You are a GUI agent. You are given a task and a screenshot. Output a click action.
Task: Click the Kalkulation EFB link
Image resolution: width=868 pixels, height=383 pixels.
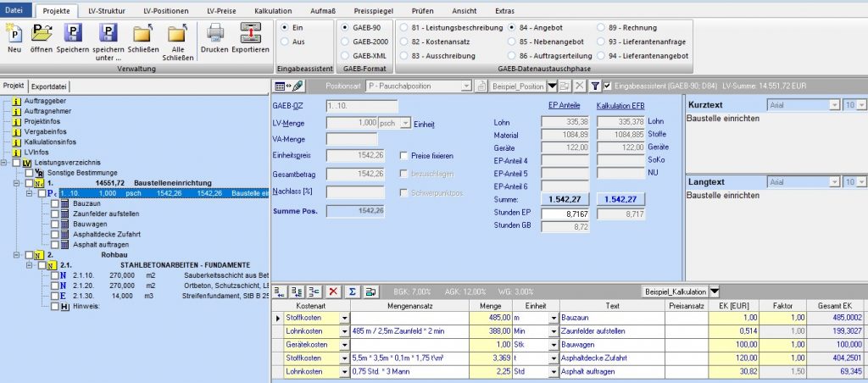click(x=620, y=106)
